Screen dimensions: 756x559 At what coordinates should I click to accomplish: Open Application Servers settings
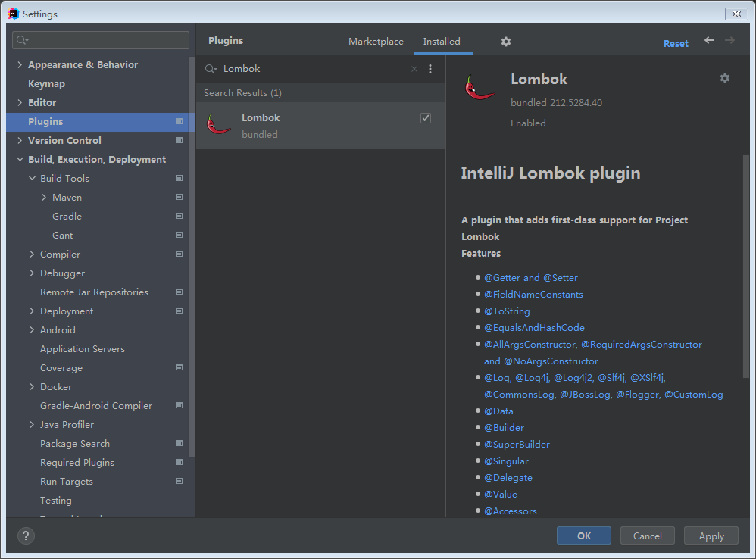point(83,349)
